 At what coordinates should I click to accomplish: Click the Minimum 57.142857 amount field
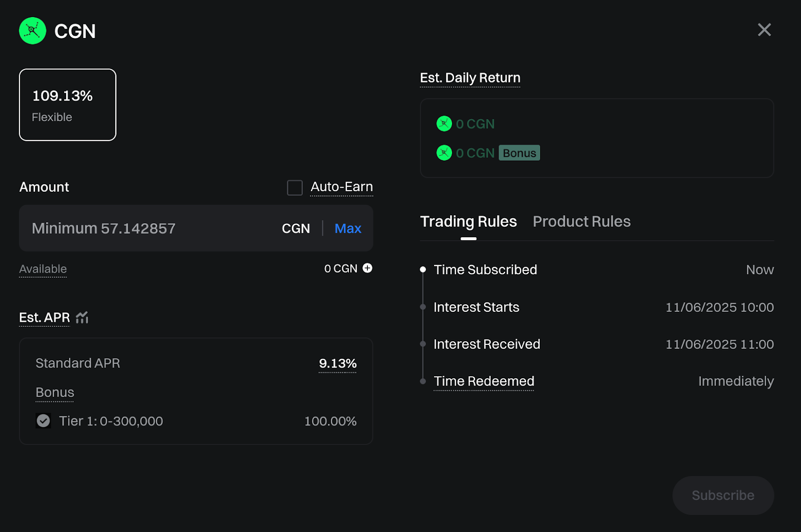tap(150, 229)
